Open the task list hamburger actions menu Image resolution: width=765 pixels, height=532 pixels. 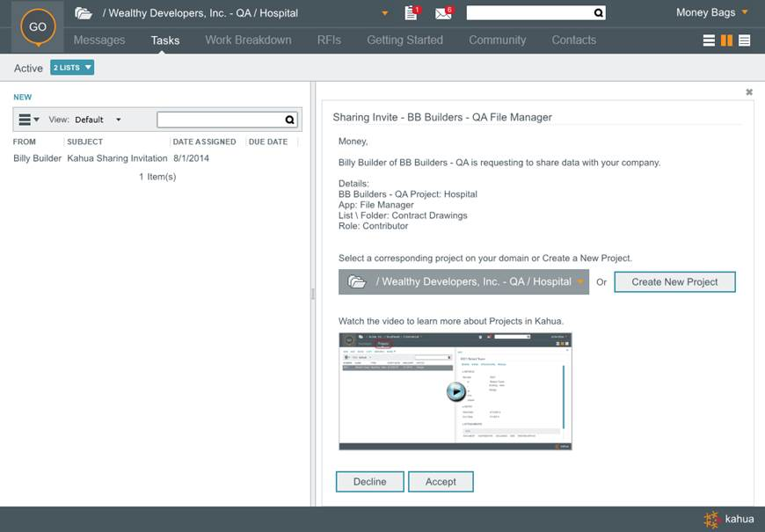coord(29,120)
